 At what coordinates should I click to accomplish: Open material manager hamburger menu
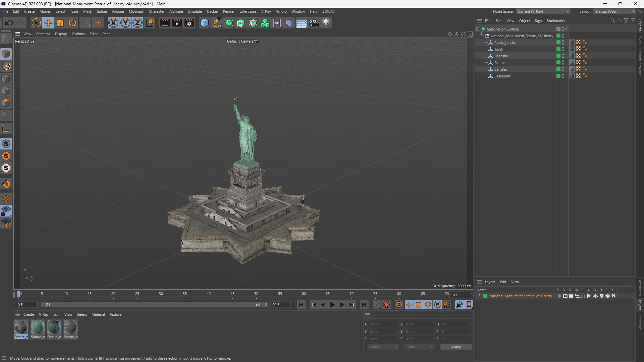click(x=18, y=314)
